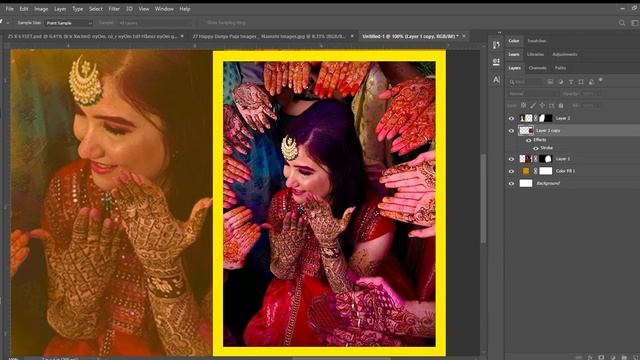Image resolution: width=640 pixels, height=360 pixels.
Task: Open the Image menu
Action: [41, 9]
